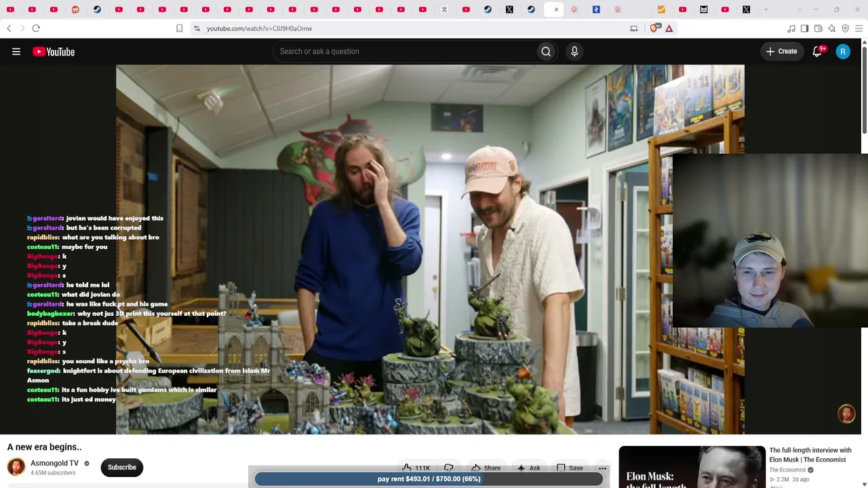Click the YouTube search box
868x488 pixels.
coord(404,52)
